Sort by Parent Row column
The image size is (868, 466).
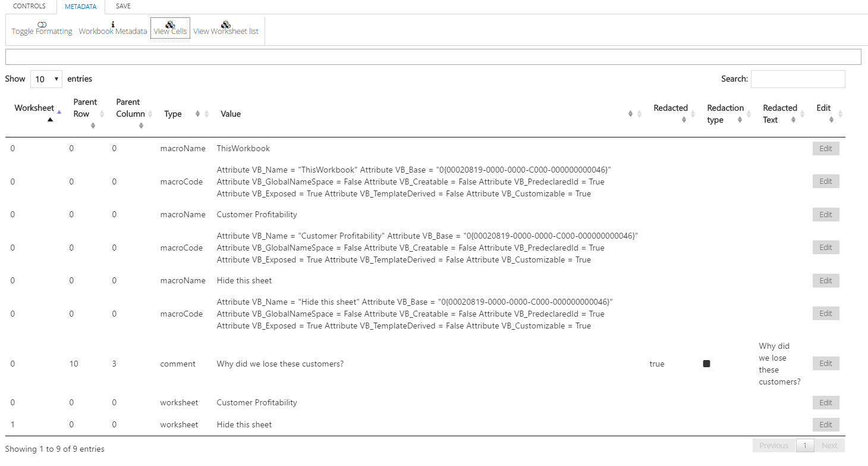[85, 114]
